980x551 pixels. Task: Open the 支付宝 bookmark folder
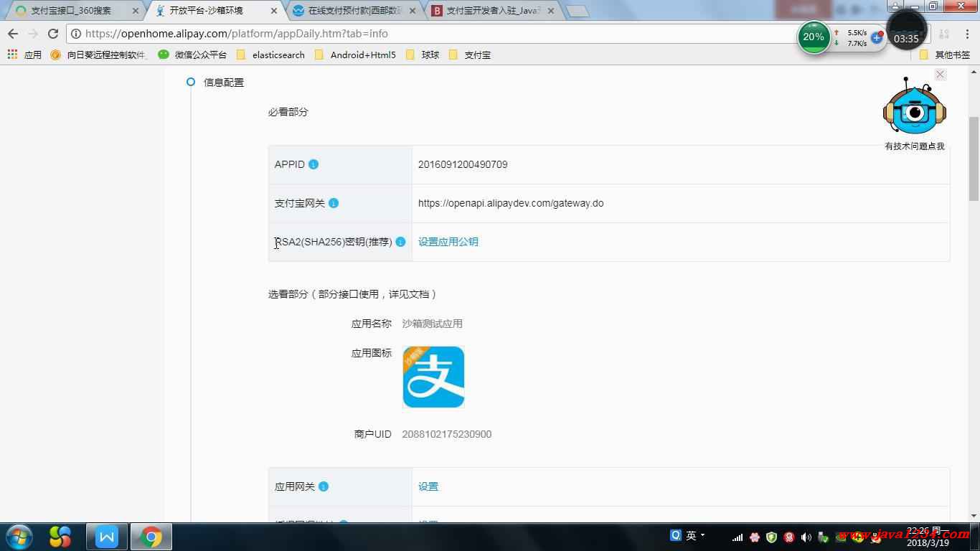pos(469,55)
